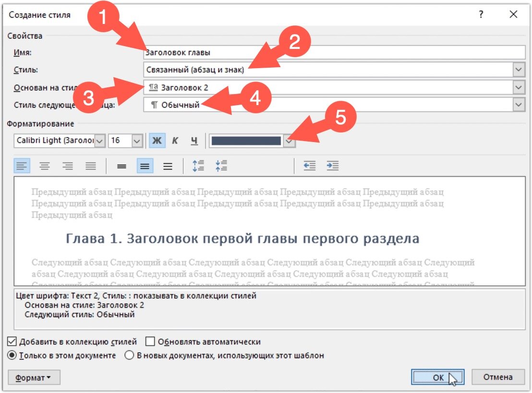Increase paragraph spacing

198,166
